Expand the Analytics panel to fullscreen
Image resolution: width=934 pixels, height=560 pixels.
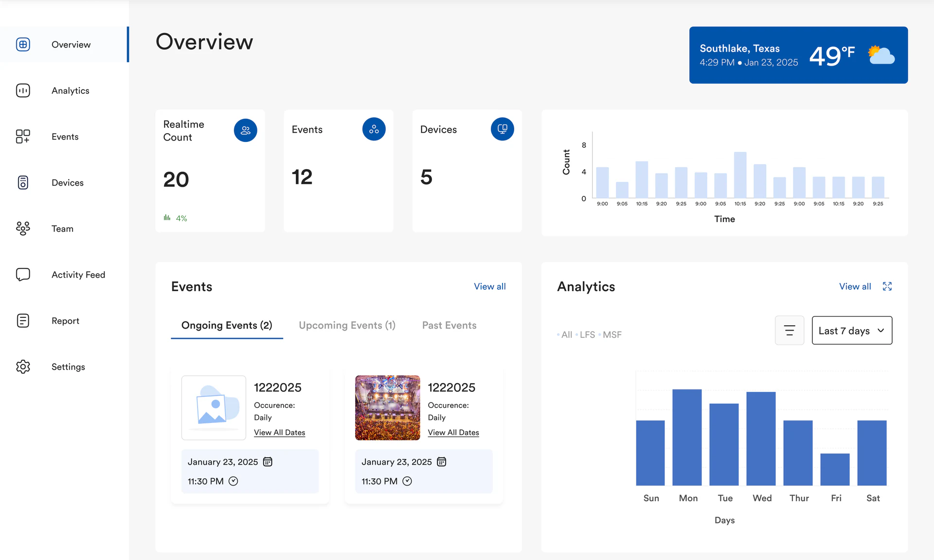point(887,286)
